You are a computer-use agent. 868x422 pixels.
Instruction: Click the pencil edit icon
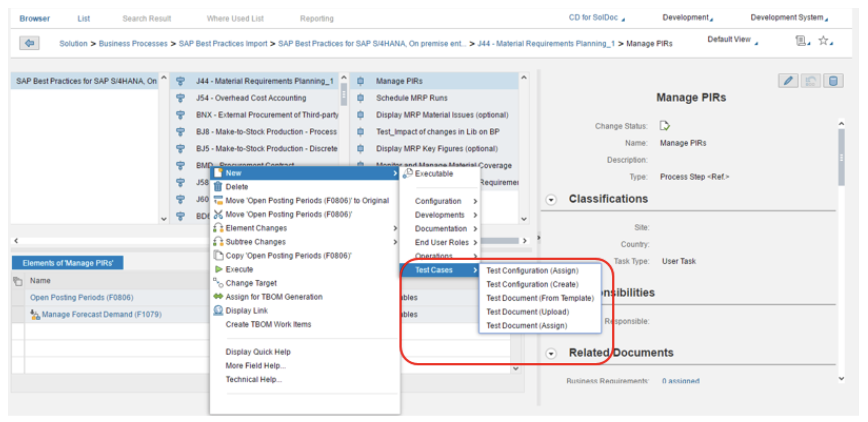coord(788,81)
